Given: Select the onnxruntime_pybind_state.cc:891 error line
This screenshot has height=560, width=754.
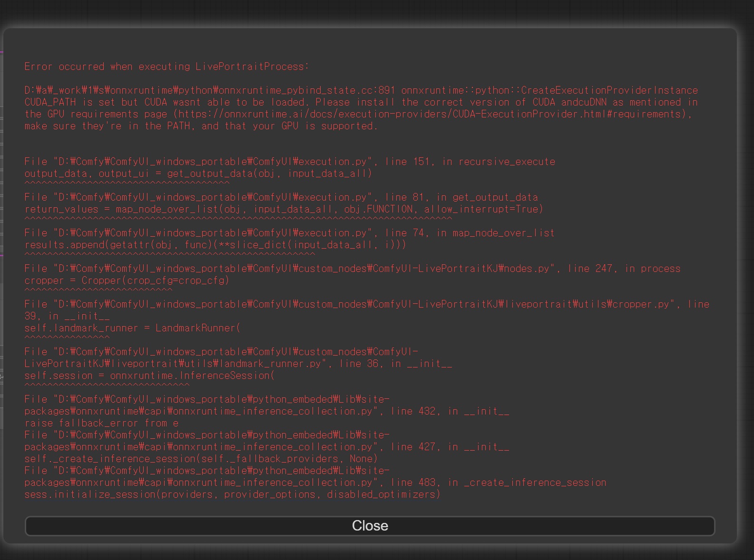Looking at the screenshot, I should tap(361, 90).
